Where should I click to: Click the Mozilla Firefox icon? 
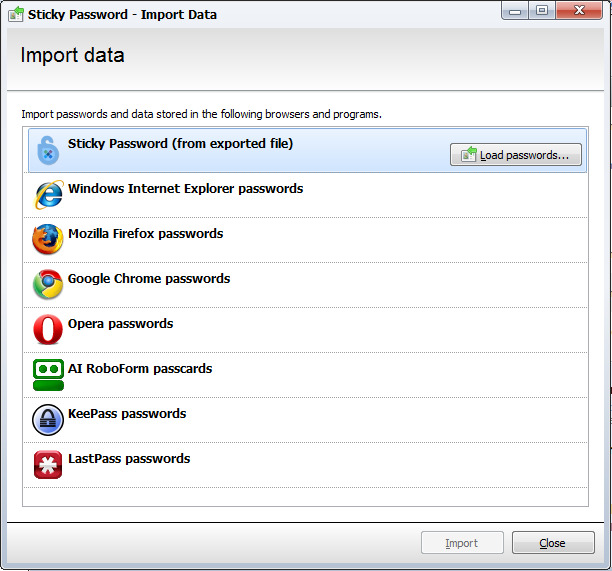(x=48, y=239)
